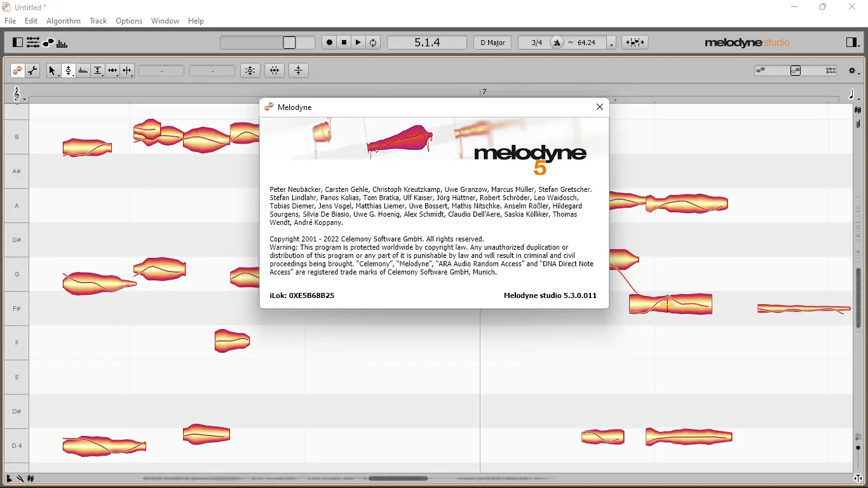Toggle the left track pane icon
This screenshot has height=488, width=868.
pyautogui.click(x=18, y=43)
